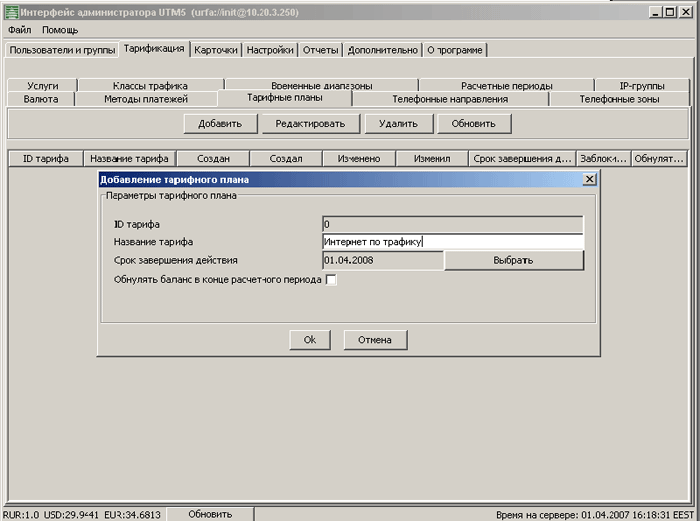The image size is (700, 521).
Task: Focus the Название тарифа input field
Action: (453, 242)
